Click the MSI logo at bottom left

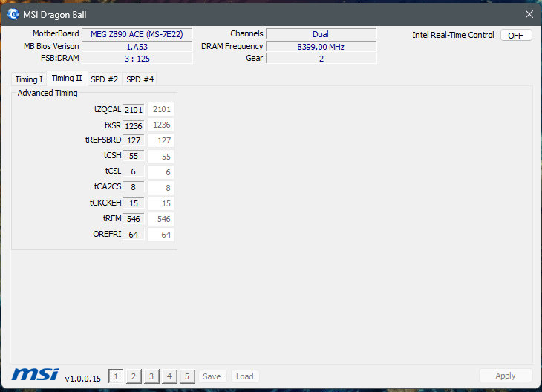click(x=35, y=375)
